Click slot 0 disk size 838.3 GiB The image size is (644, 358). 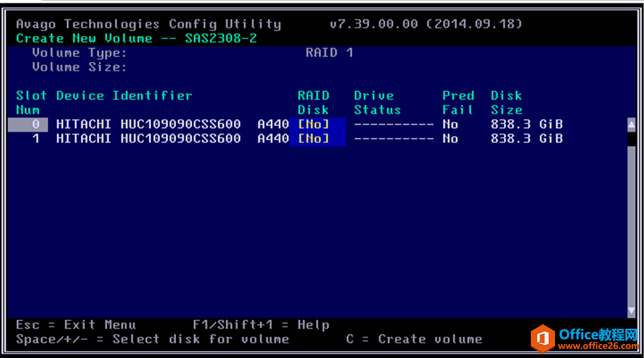(527, 124)
